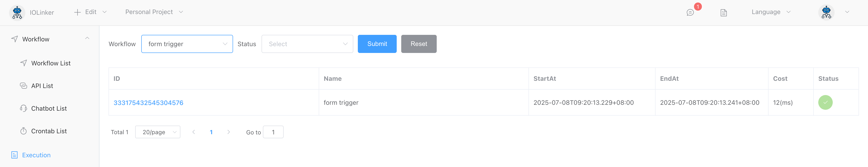This screenshot has width=868, height=167.
Task: Click the Go to page input
Action: (273, 132)
